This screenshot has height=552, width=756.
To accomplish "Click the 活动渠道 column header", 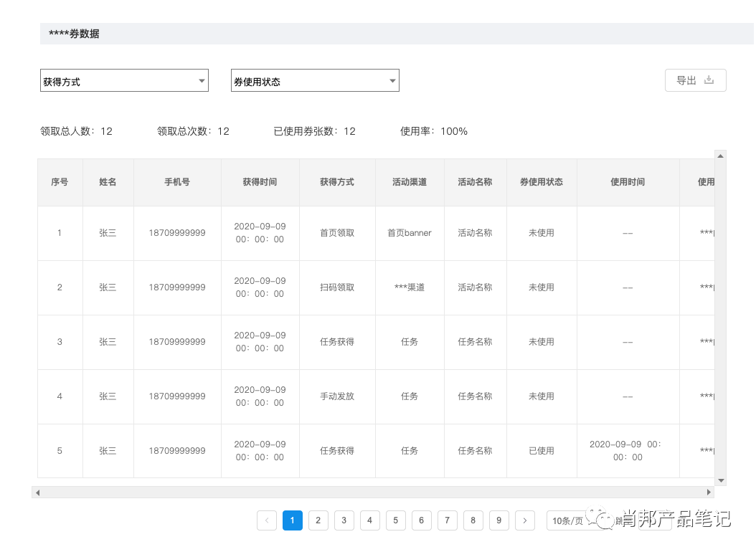I will (410, 182).
